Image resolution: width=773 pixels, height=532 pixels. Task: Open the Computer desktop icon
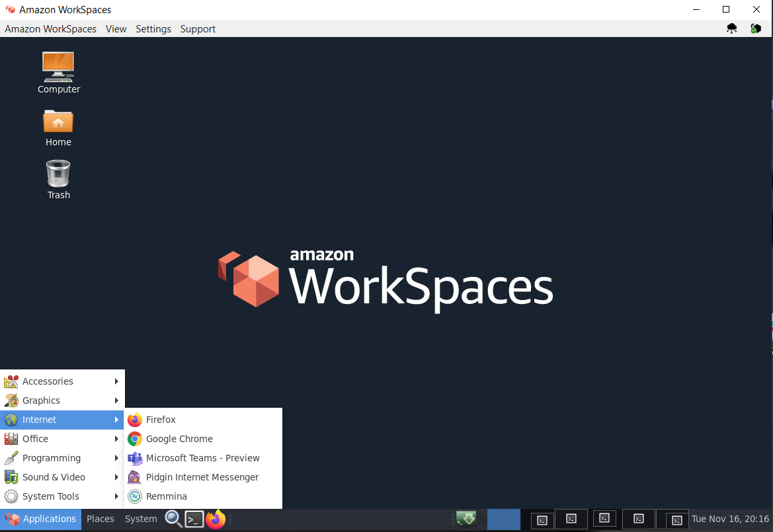58,72
